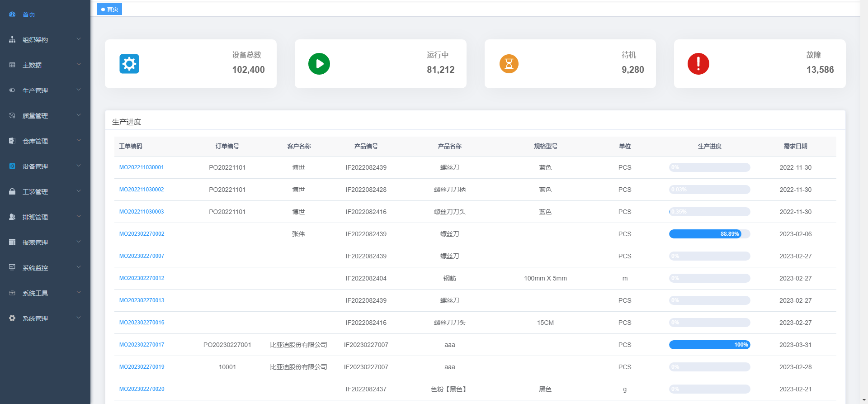Click the orange hourglass 待机 icon

(x=509, y=64)
